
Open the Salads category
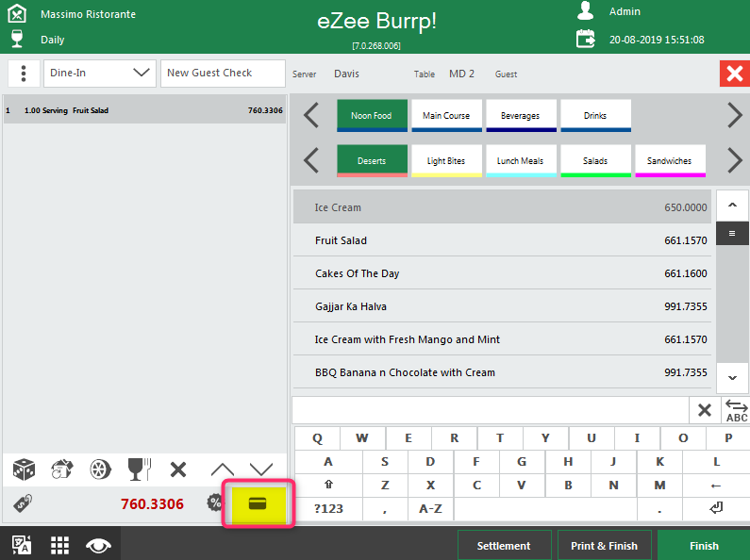tap(595, 160)
